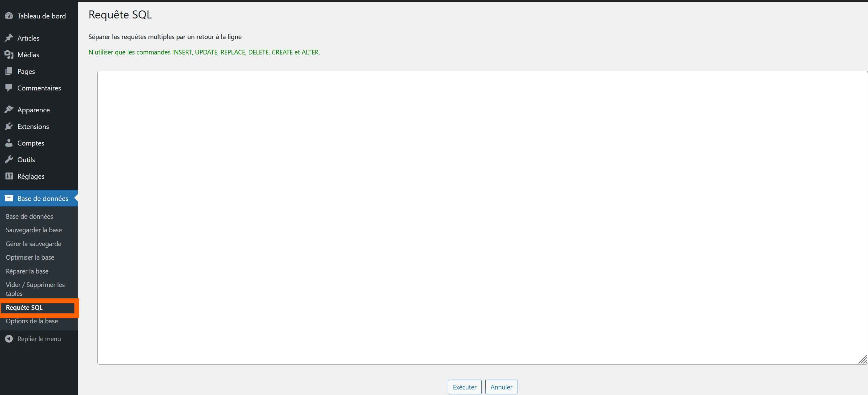The height and width of the screenshot is (395, 868).
Task: Click the Médias library icon
Action: 9,54
